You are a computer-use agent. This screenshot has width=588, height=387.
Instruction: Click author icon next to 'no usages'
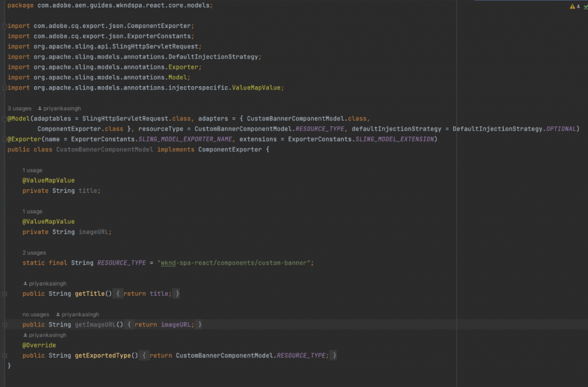coord(58,314)
